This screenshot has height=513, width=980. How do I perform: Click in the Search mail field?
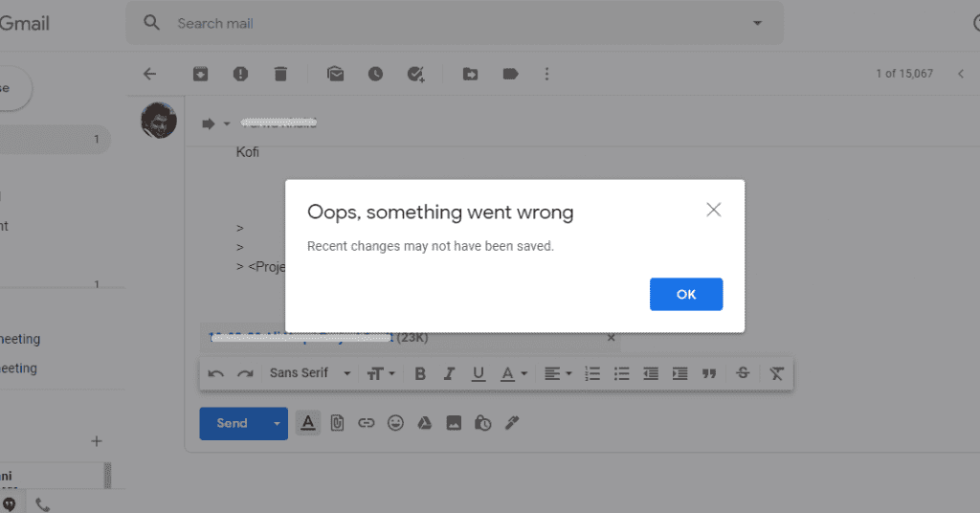pyautogui.click(x=450, y=23)
